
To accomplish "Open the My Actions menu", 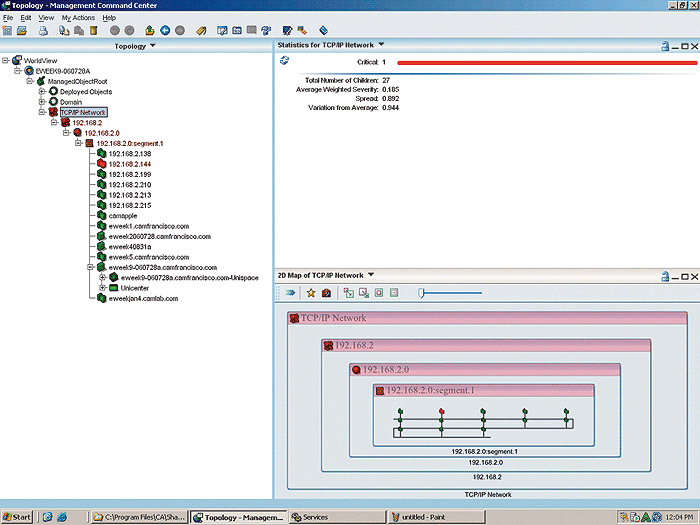I will tap(78, 18).
